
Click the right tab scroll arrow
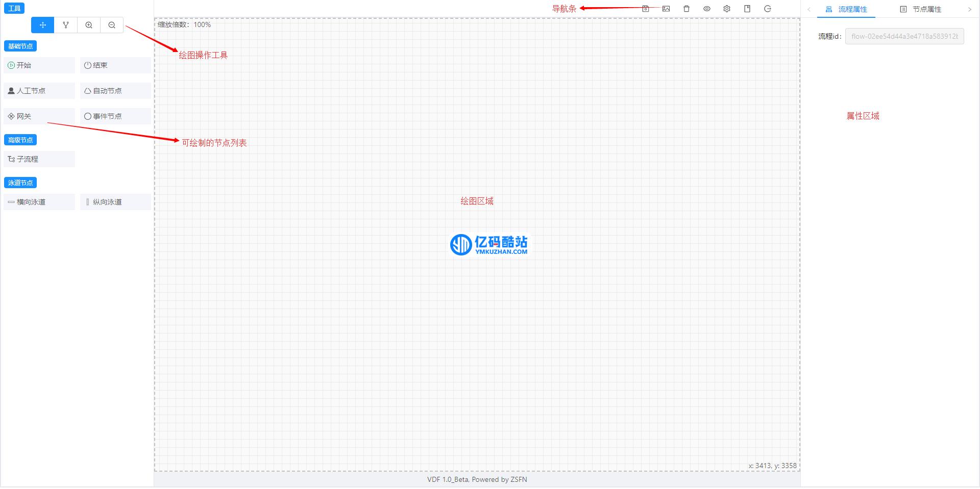pos(970,9)
